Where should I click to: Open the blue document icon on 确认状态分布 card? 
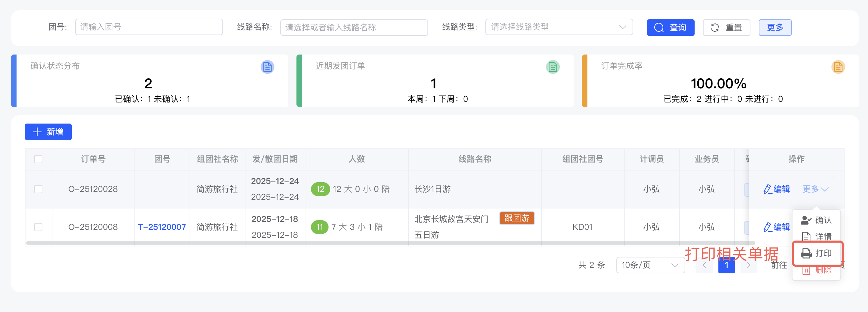268,67
